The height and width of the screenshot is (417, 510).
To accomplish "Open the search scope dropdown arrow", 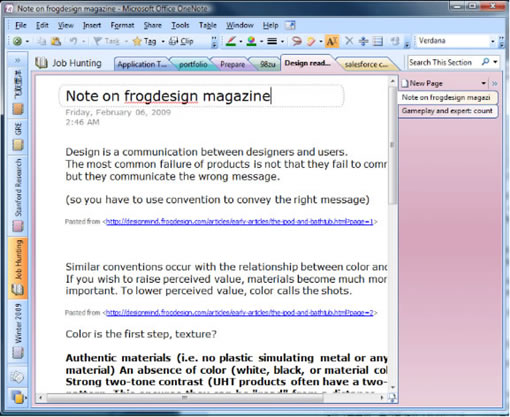I will [495, 62].
